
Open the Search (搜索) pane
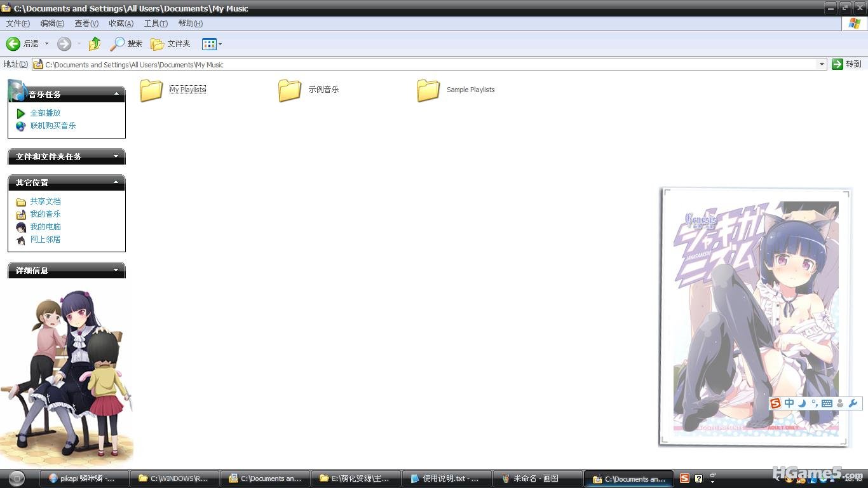point(126,44)
